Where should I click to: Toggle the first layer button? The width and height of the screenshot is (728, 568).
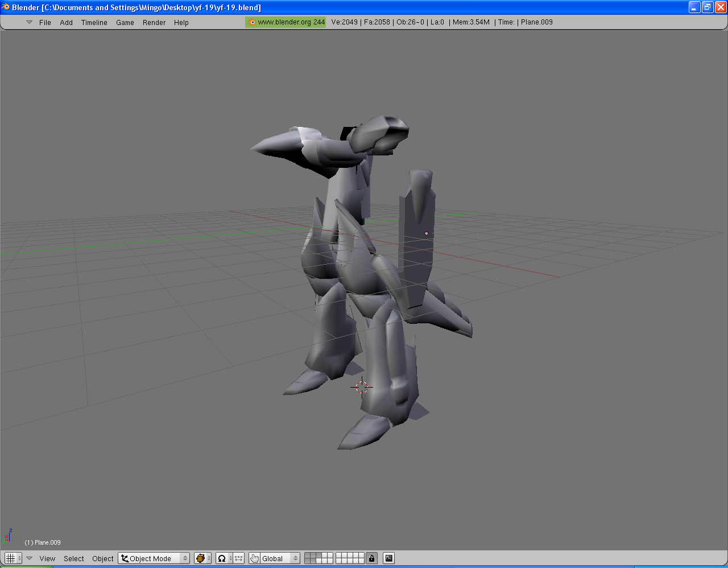point(307,555)
